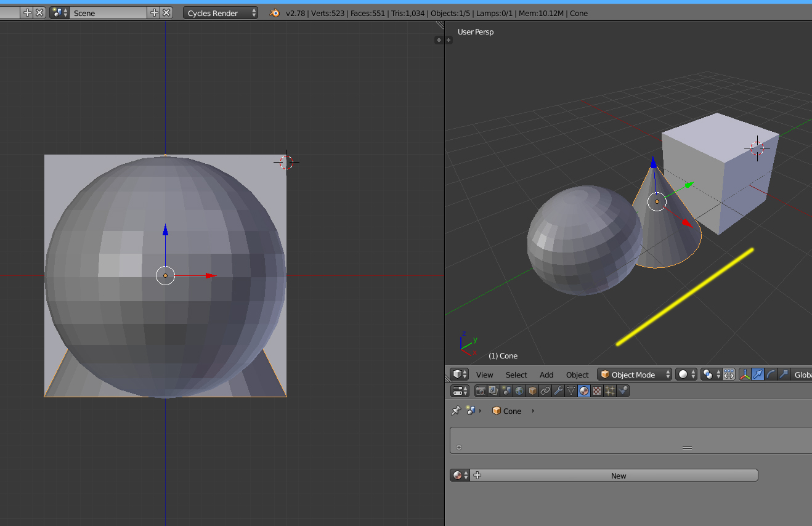The image size is (812, 526).
Task: Open the 3D view editor type selector
Action: [x=460, y=374]
